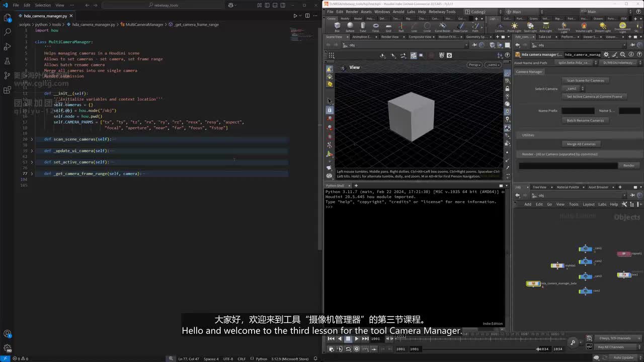Image resolution: width=644 pixels, height=362 pixels.
Task: Select the Circle shelf tool
Action: click(427, 27)
